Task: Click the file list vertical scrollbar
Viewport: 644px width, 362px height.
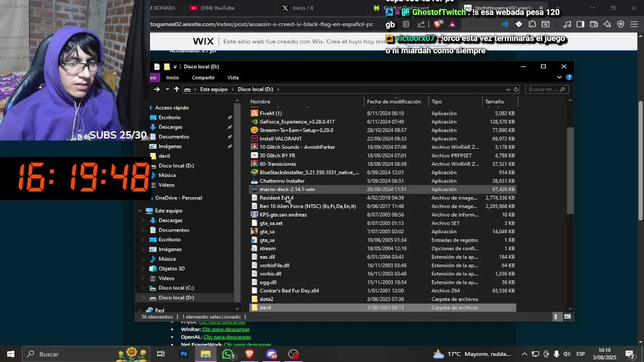Action: point(570,170)
